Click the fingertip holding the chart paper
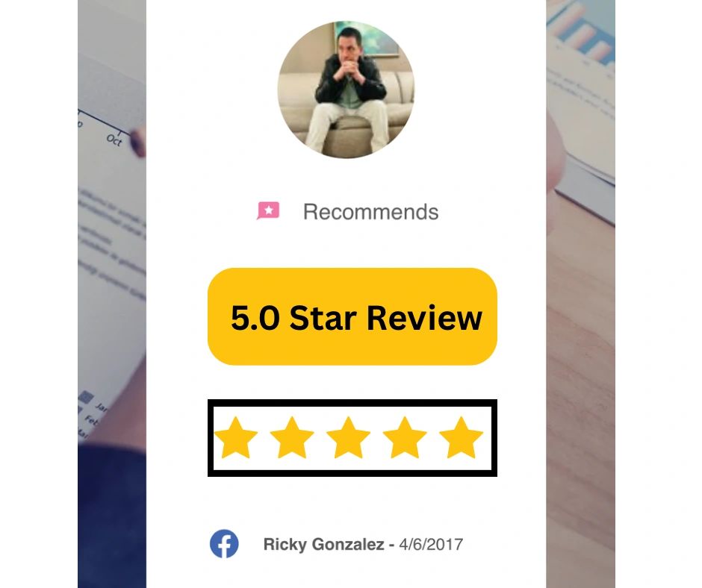Viewport: 702px width, 588px height. pyautogui.click(x=138, y=141)
